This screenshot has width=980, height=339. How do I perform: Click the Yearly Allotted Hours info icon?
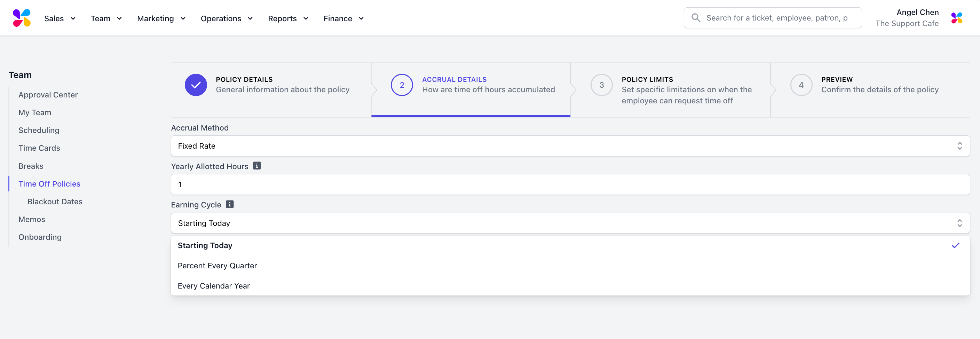(x=257, y=166)
